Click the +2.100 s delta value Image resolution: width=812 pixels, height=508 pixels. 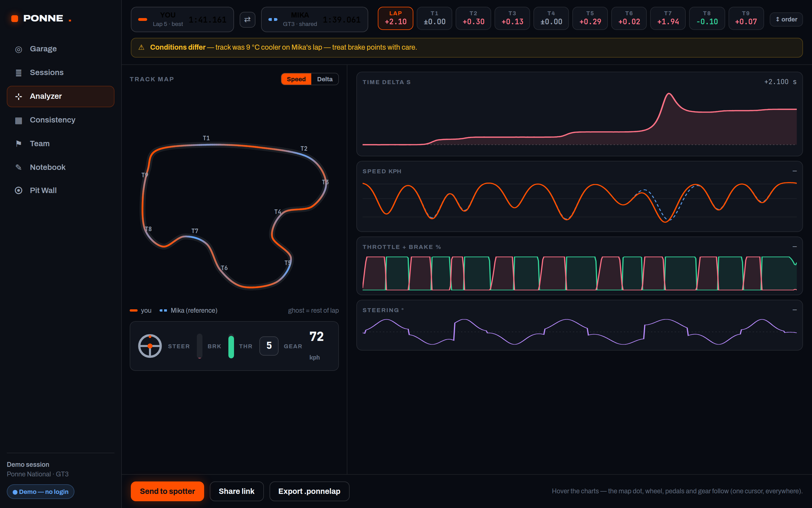(780, 82)
